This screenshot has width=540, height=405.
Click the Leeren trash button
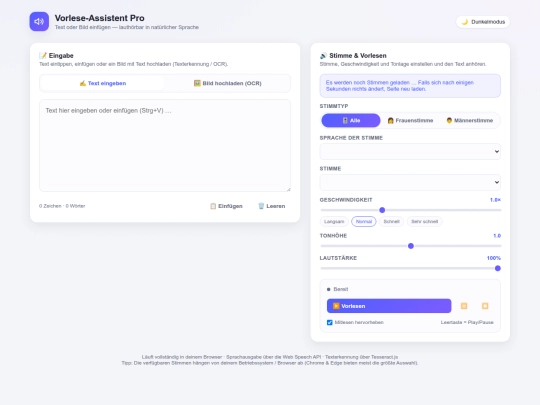tap(271, 206)
